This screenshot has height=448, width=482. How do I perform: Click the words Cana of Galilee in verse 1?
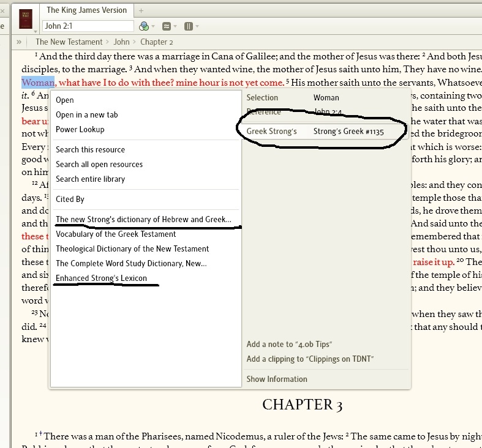tap(244, 56)
